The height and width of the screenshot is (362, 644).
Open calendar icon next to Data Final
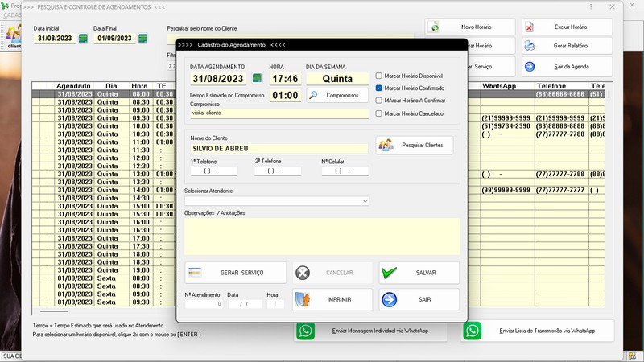pyautogui.click(x=143, y=39)
